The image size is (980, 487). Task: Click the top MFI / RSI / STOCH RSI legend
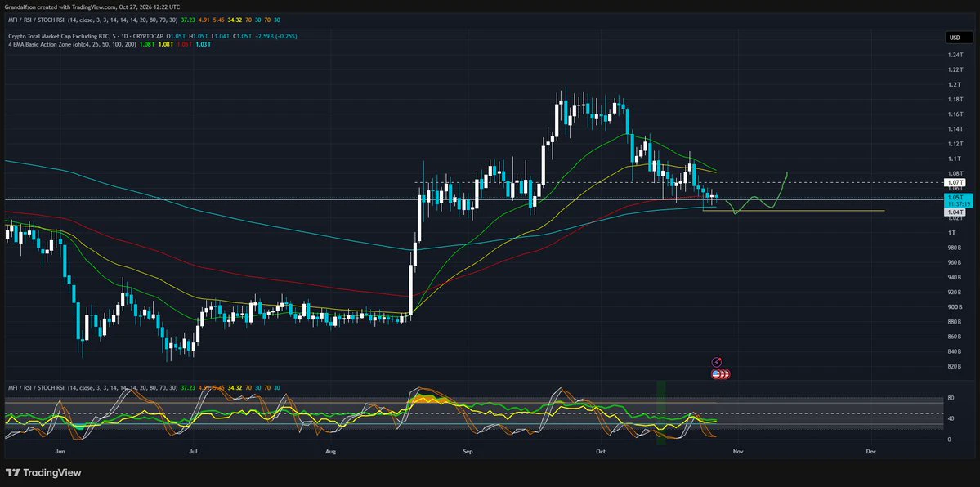36,20
